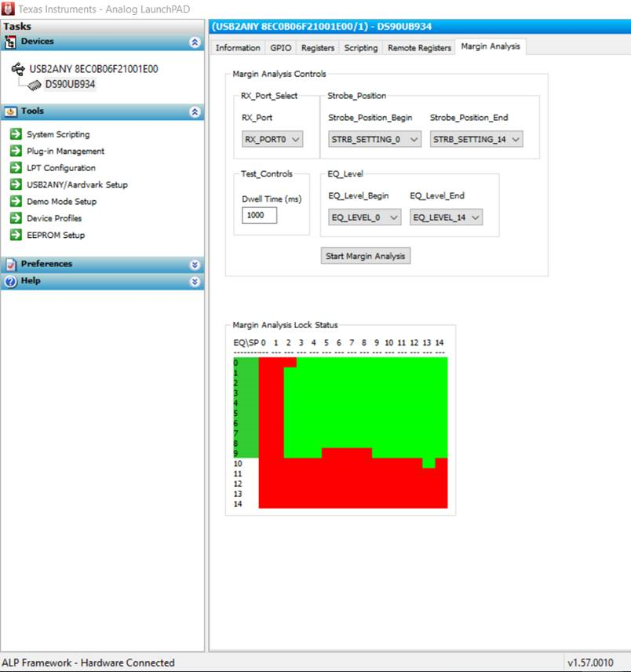Open the Strobe_Position_End dropdown

(x=476, y=139)
